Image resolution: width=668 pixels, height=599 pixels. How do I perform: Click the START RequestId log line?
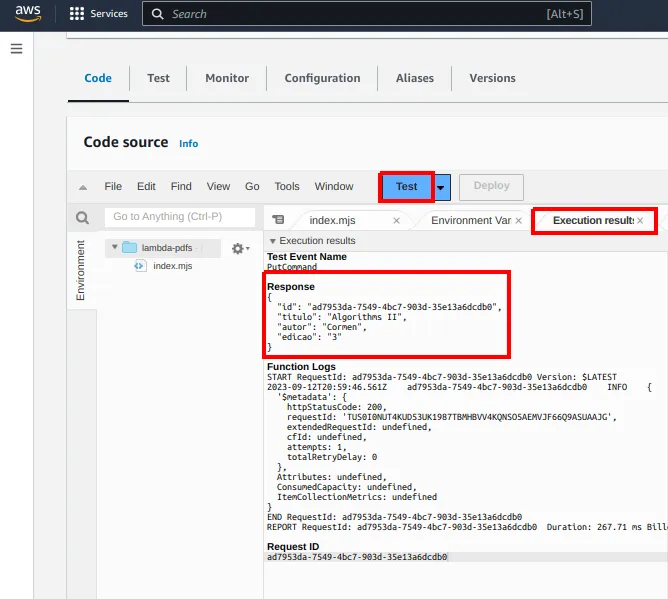tap(442, 377)
